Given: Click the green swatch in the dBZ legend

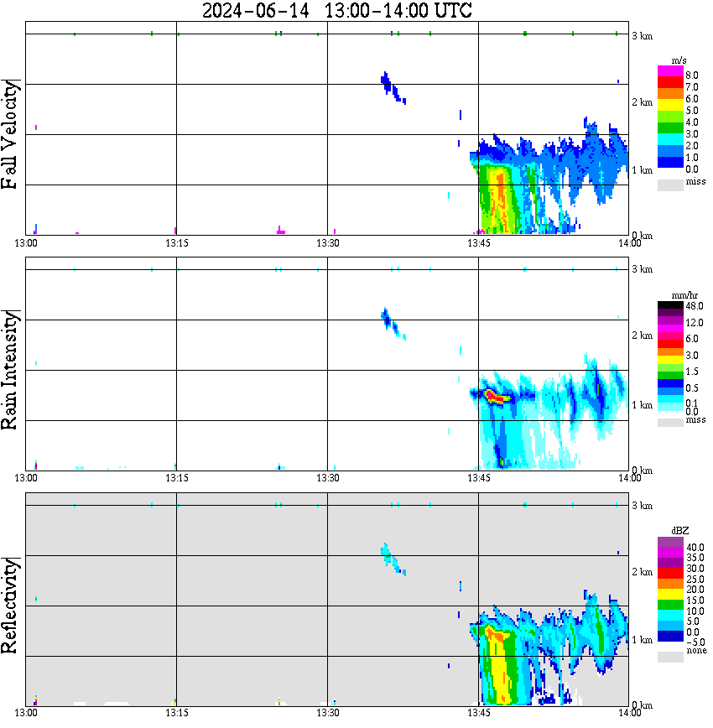Looking at the screenshot, I should pyautogui.click(x=670, y=605).
